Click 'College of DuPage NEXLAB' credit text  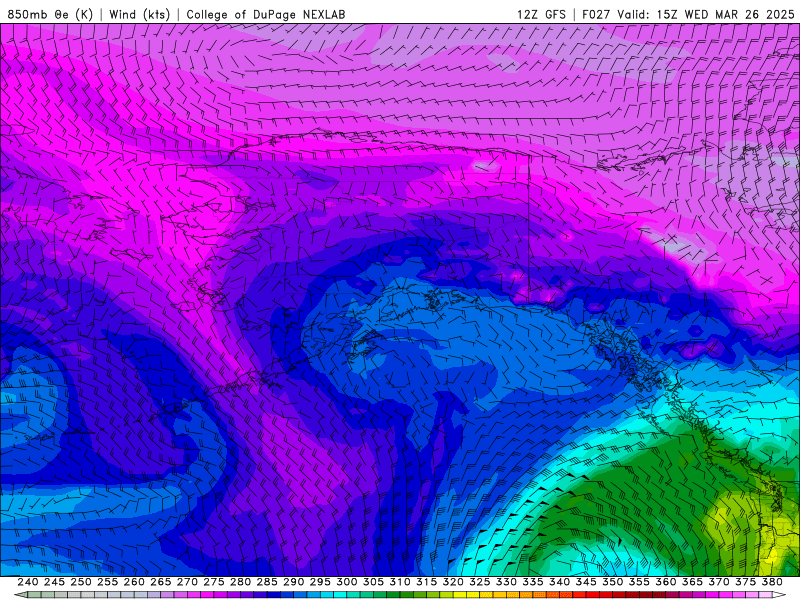[266, 14]
